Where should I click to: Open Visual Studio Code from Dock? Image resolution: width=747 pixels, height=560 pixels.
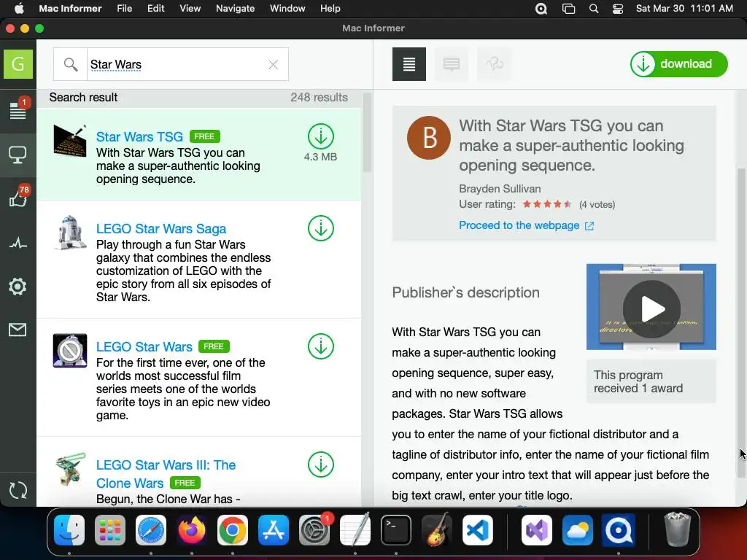tap(477, 530)
